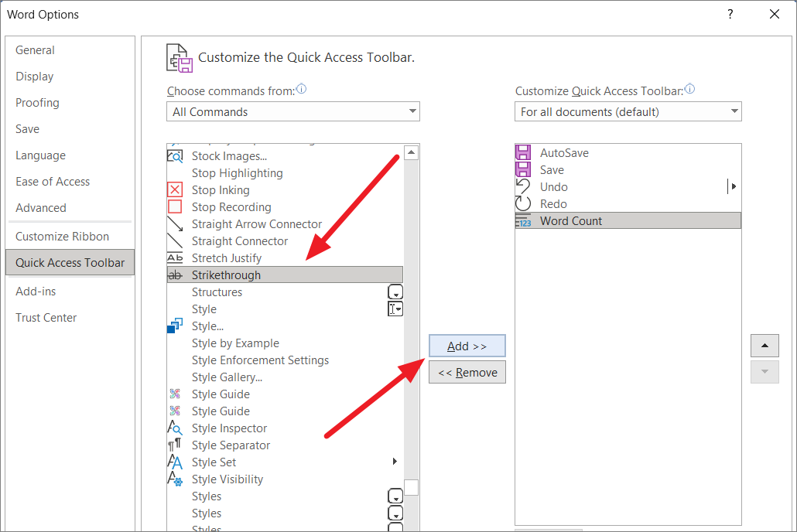Click the Undo icon in Quick Access list
This screenshot has height=532, width=797.
tap(524, 186)
